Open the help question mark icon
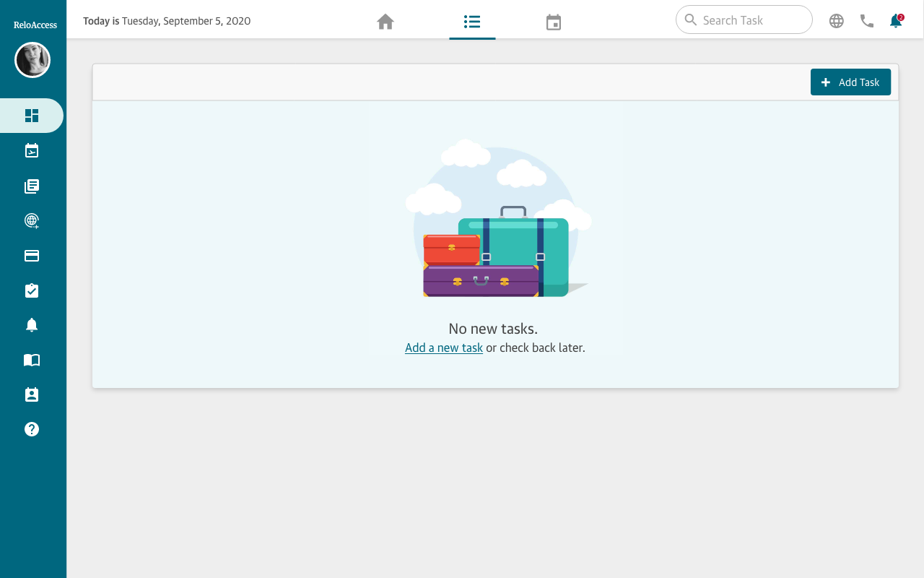Image resolution: width=924 pixels, height=578 pixels. 32,429
